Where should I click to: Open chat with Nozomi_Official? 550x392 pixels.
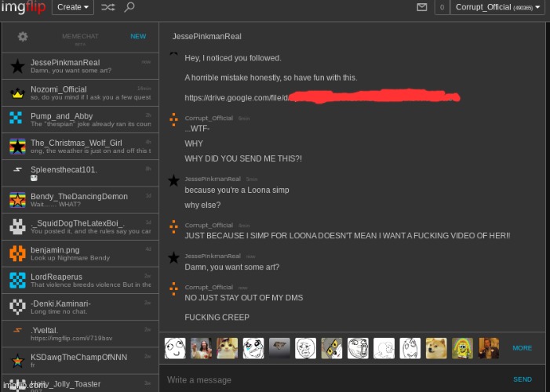[78, 93]
